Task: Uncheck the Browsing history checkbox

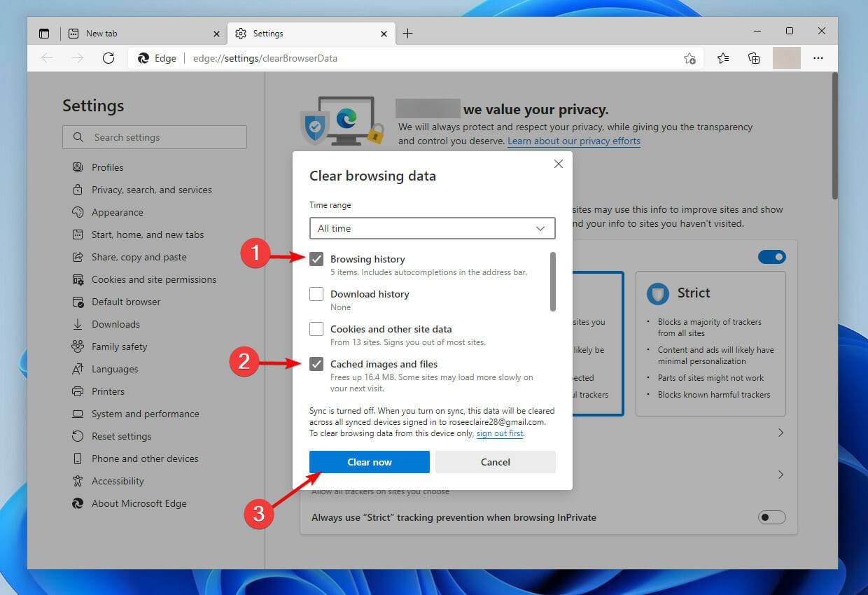Action: point(316,259)
